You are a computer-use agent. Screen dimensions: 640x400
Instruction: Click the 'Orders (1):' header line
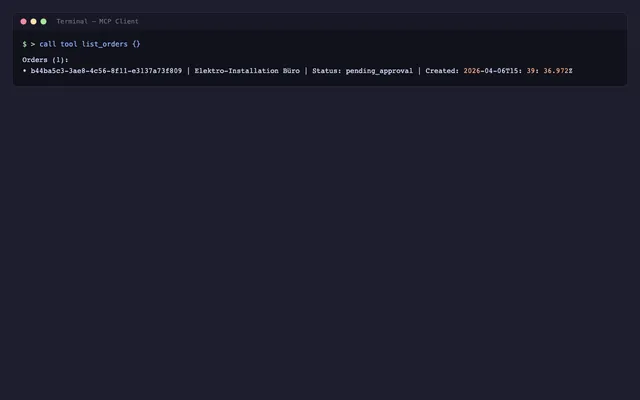point(45,60)
